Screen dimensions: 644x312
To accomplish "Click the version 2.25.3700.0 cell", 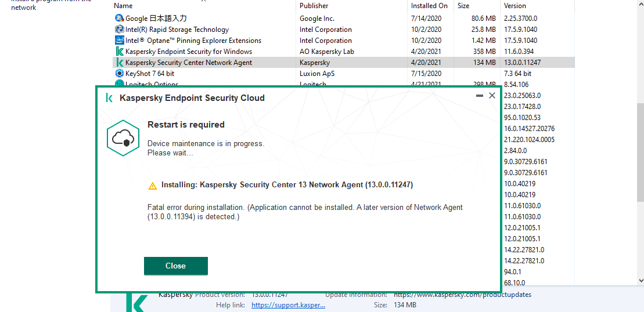I will point(520,18).
